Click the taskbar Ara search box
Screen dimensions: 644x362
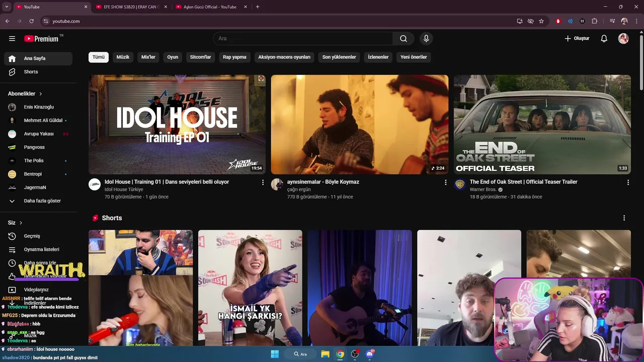point(300,354)
